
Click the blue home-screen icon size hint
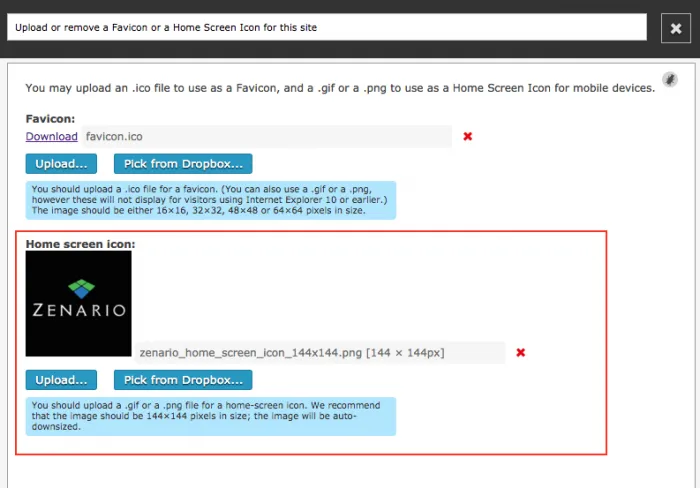pyautogui.click(x=211, y=416)
